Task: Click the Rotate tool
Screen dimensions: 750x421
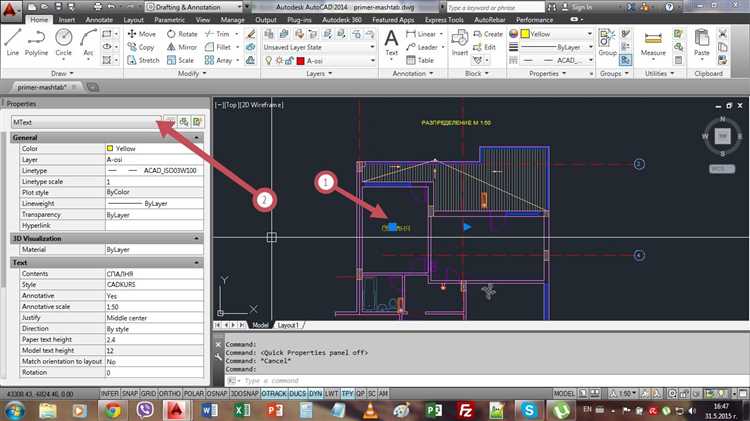Action: [182, 34]
